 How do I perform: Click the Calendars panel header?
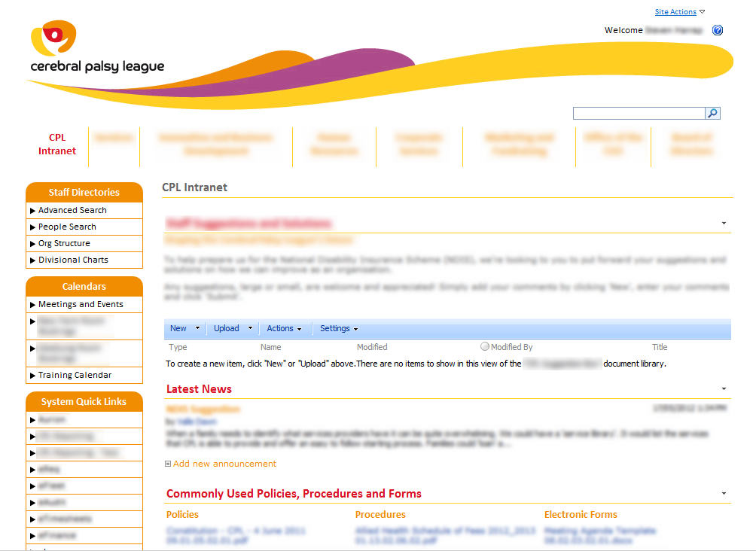[x=84, y=286]
